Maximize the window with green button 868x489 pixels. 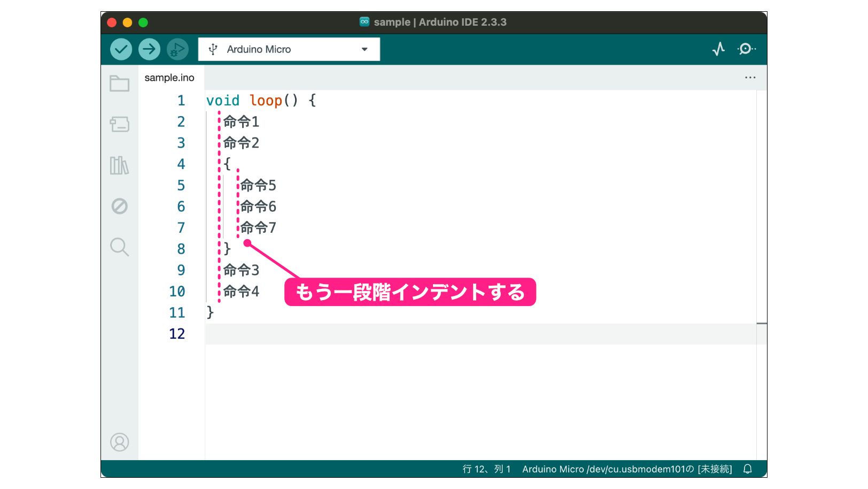pyautogui.click(x=143, y=22)
